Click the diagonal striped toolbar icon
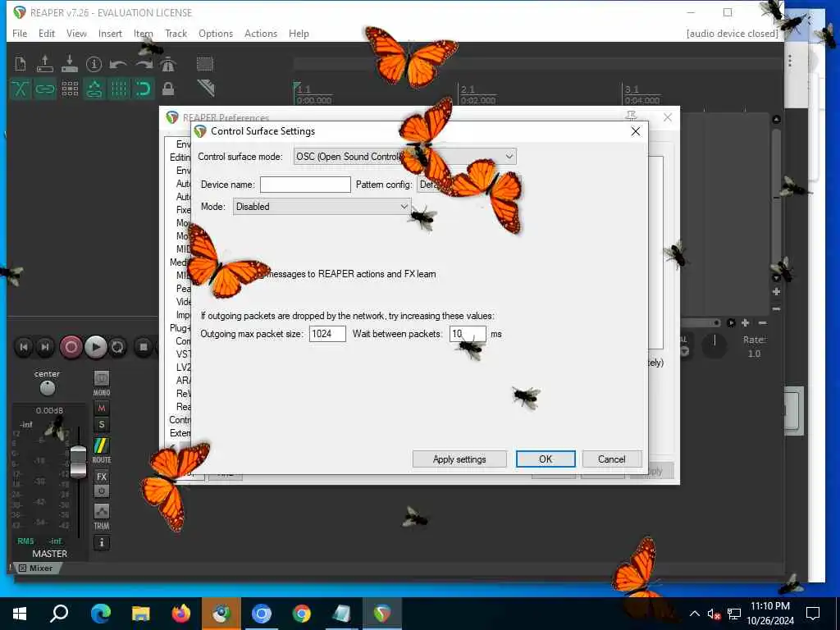The image size is (840, 630). (205, 88)
